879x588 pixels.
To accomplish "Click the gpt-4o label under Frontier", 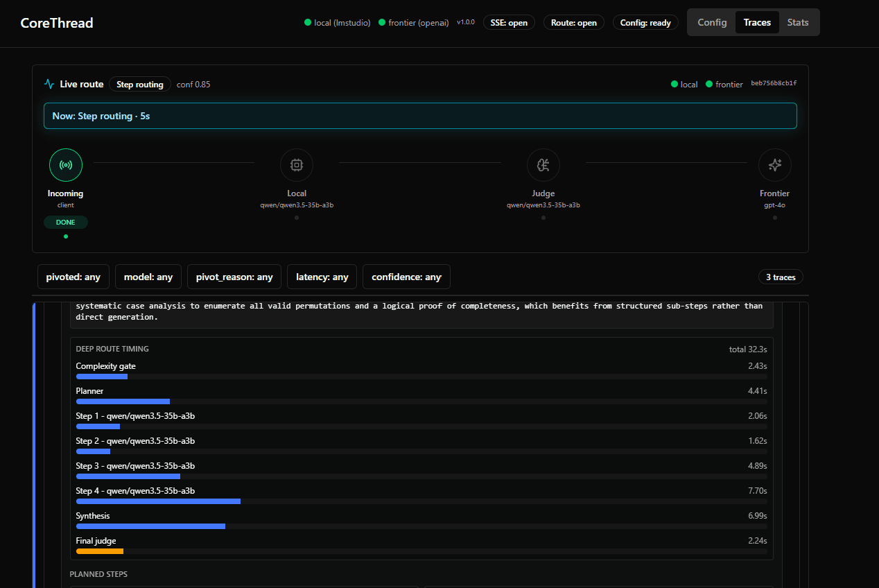I will (x=774, y=205).
